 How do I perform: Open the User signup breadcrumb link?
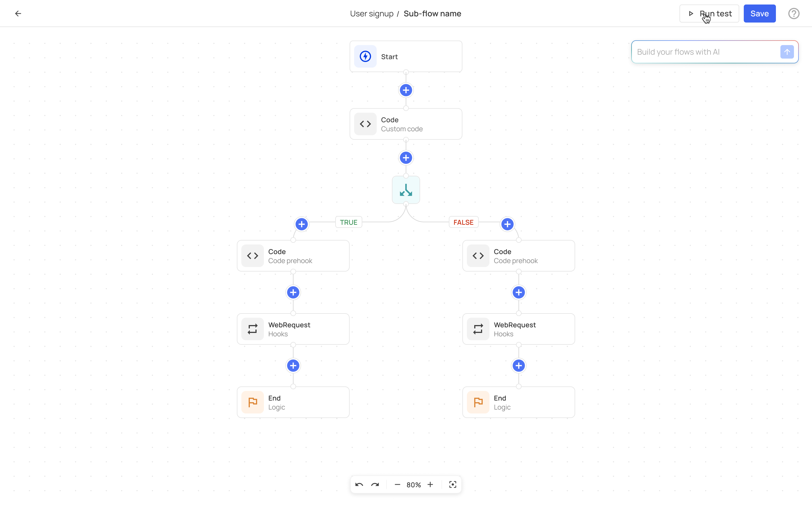pyautogui.click(x=371, y=14)
